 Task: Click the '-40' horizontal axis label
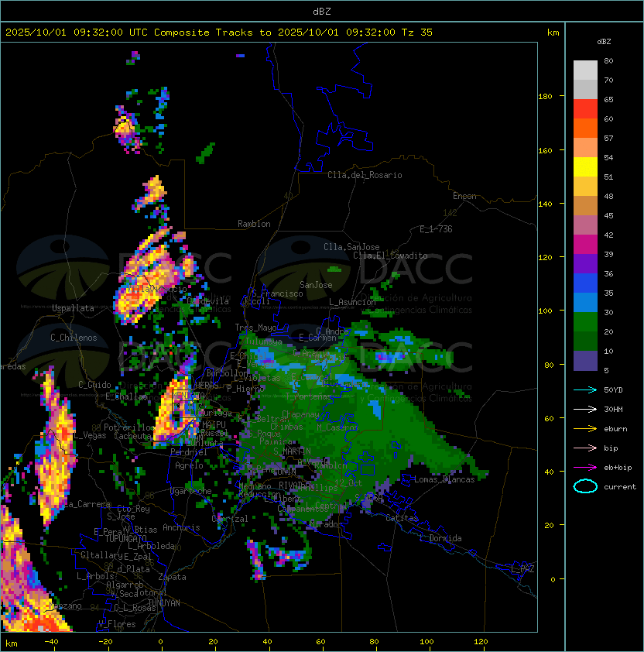pyautogui.click(x=52, y=642)
